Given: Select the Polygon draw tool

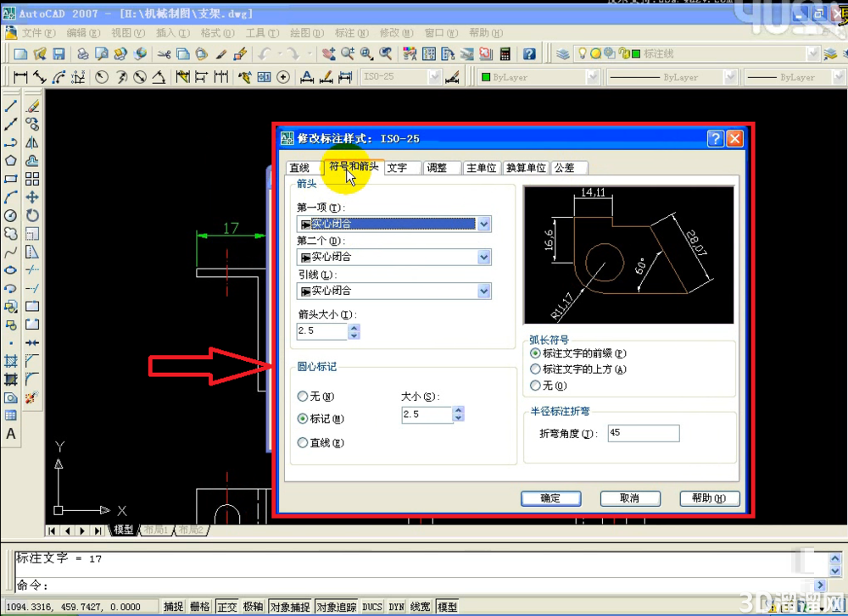Looking at the screenshot, I should click(x=11, y=160).
